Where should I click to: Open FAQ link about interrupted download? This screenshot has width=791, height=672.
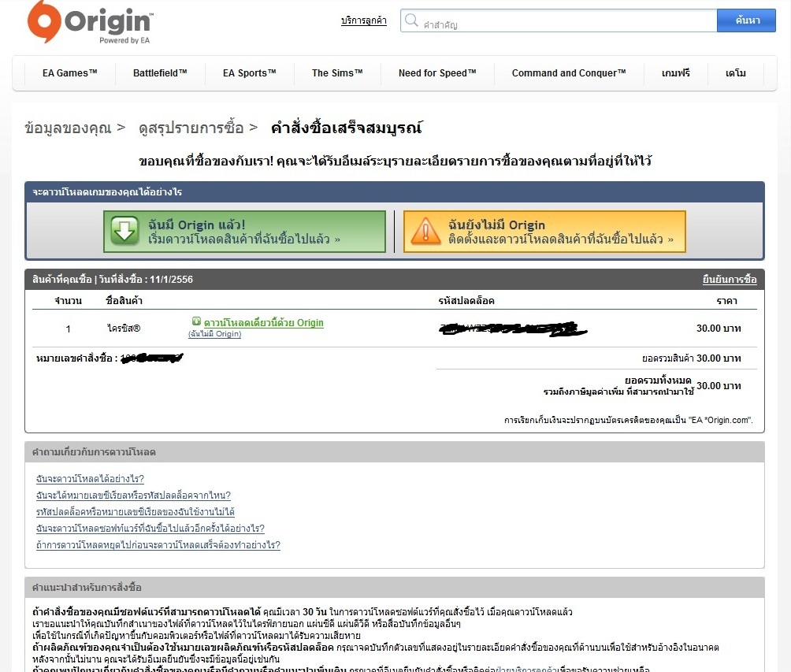point(158,545)
